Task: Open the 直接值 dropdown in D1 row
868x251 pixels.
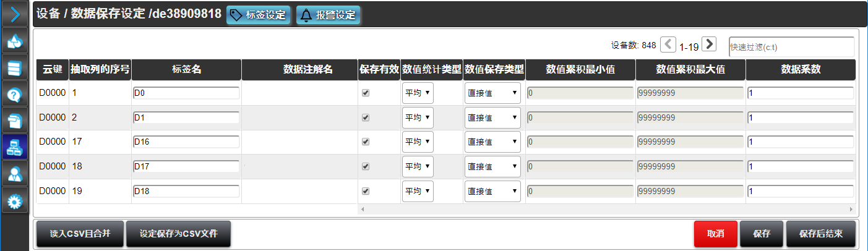Action: point(492,117)
